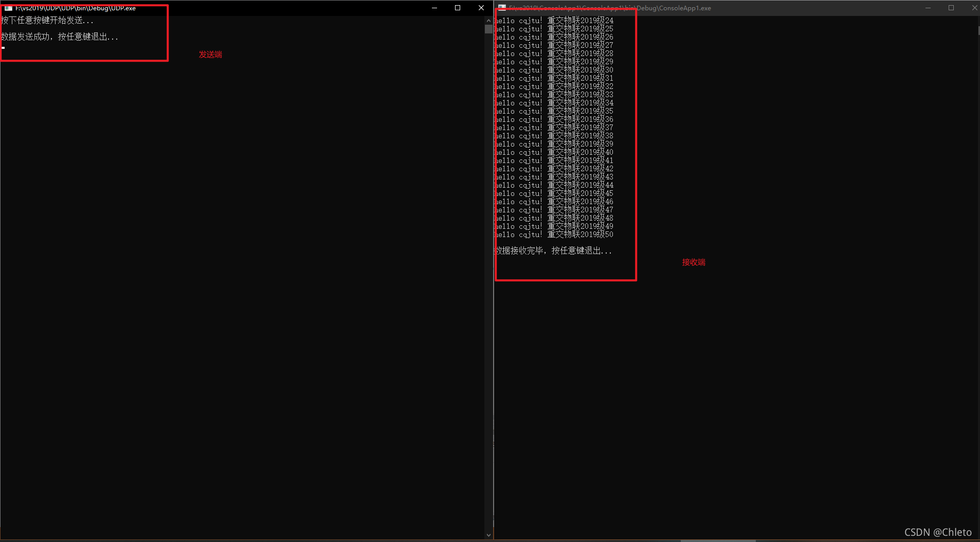Screen dimensions: 980x542
Task: Close the ConsoleApp1.exe console window
Action: [x=974, y=8]
